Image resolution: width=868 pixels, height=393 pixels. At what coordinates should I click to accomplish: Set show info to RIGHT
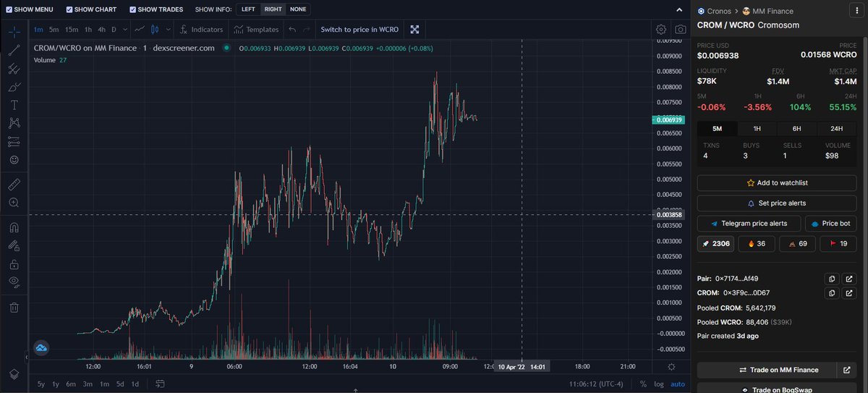click(x=273, y=9)
